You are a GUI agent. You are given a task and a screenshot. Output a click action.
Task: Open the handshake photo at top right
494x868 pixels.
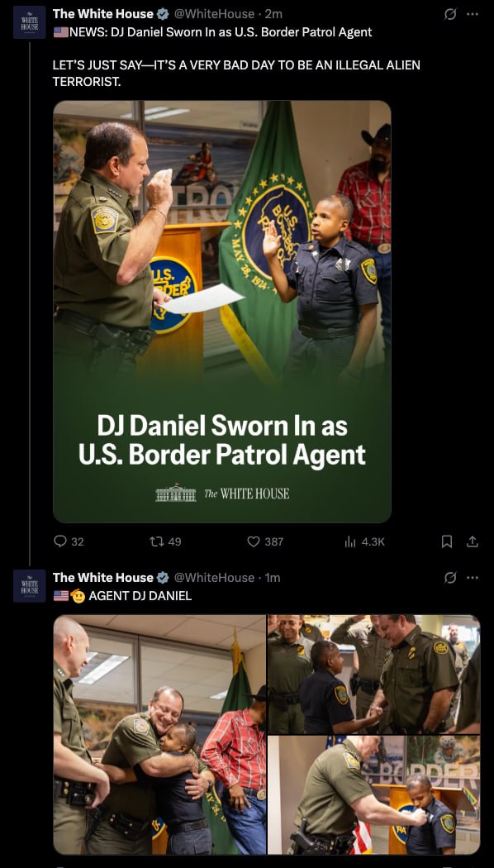tap(374, 675)
